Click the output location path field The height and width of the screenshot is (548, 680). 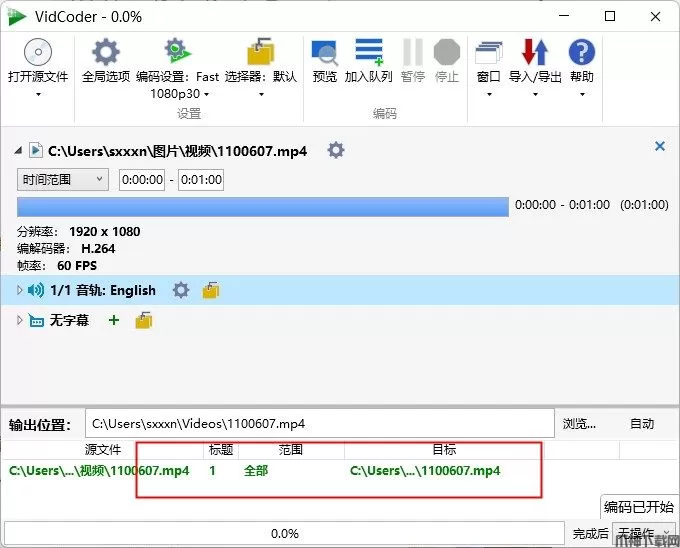click(x=320, y=423)
